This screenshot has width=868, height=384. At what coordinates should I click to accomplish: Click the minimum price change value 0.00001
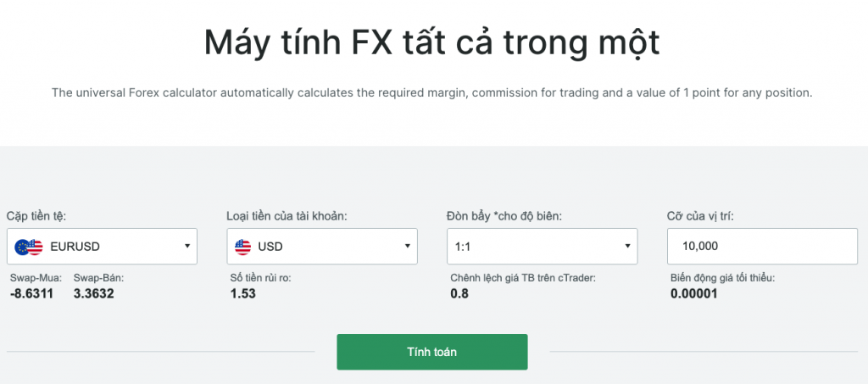(696, 294)
